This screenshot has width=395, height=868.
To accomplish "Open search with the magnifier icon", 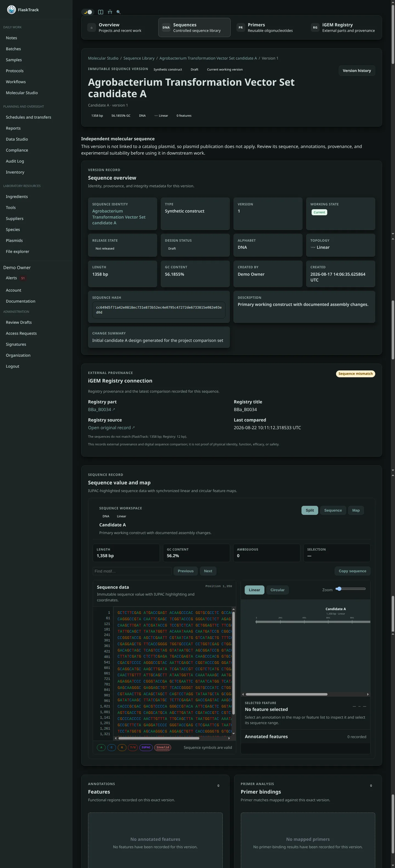I will click(119, 12).
